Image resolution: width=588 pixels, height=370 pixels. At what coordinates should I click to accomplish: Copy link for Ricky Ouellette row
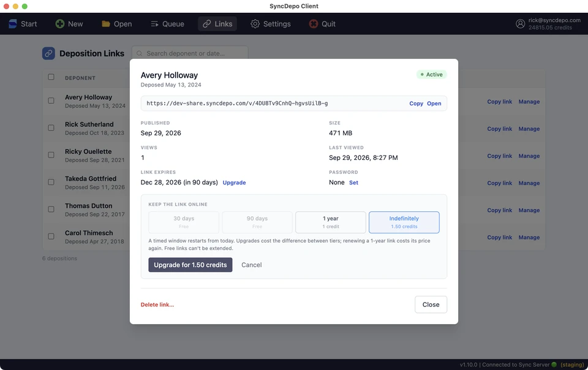pos(500,156)
